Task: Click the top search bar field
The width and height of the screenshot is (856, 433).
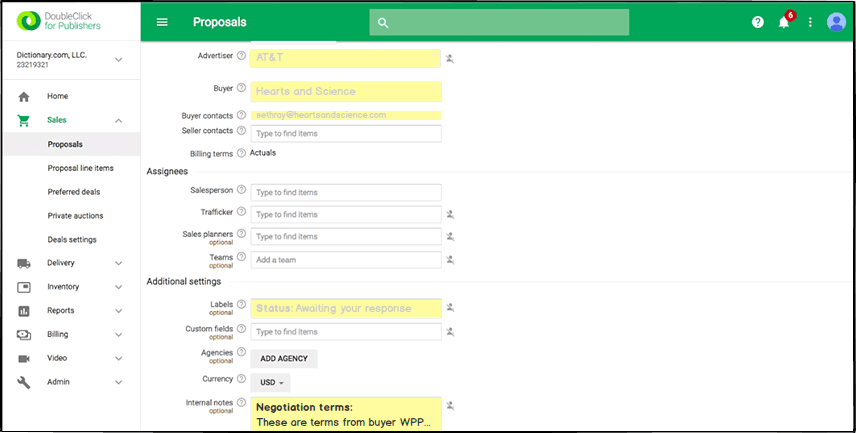Action: tap(499, 22)
